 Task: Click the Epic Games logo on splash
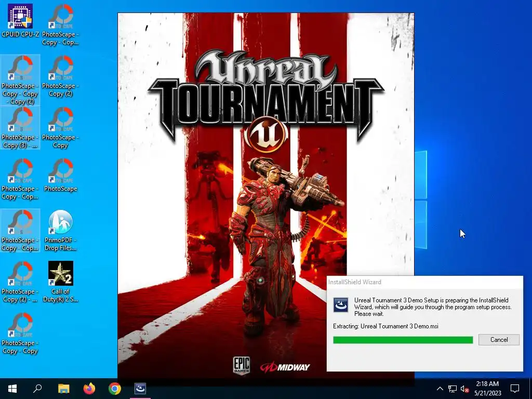coord(241,365)
